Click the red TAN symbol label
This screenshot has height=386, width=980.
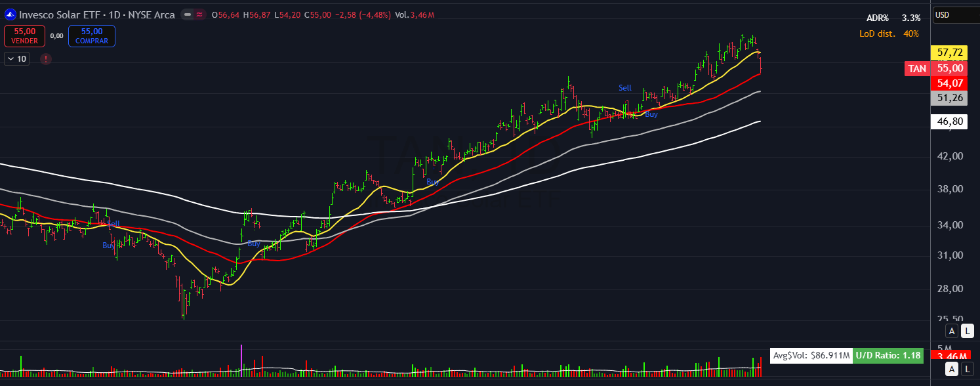(918, 68)
